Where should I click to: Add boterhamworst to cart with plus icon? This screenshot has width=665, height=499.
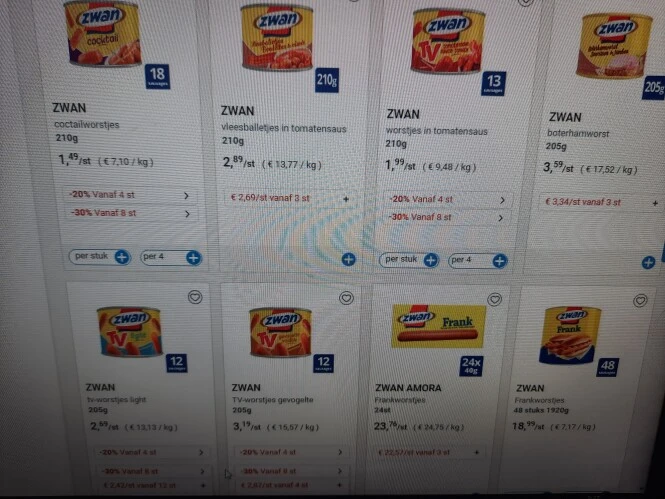pos(648,262)
